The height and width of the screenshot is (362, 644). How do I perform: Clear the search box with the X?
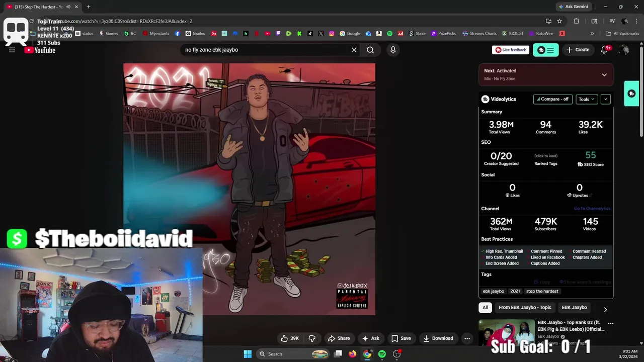click(354, 50)
